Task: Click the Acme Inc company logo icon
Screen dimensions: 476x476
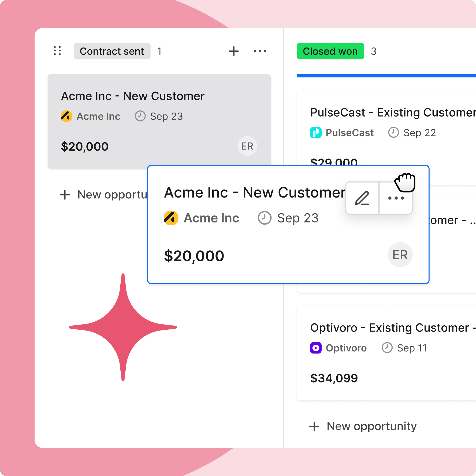Action: [x=66, y=116]
